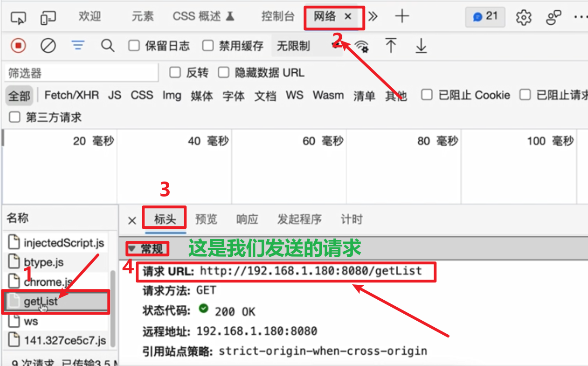Add a new tool tab with plus icon

(x=401, y=17)
